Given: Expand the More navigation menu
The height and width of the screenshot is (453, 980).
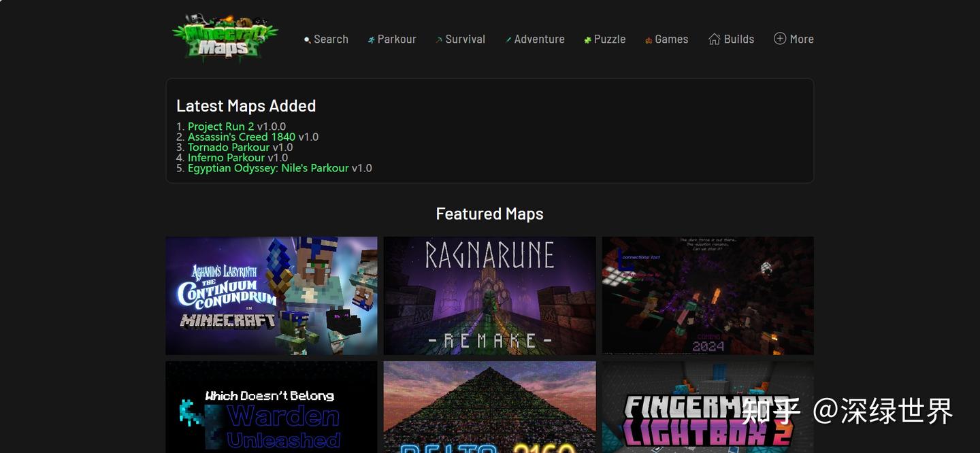Looking at the screenshot, I should coord(802,39).
